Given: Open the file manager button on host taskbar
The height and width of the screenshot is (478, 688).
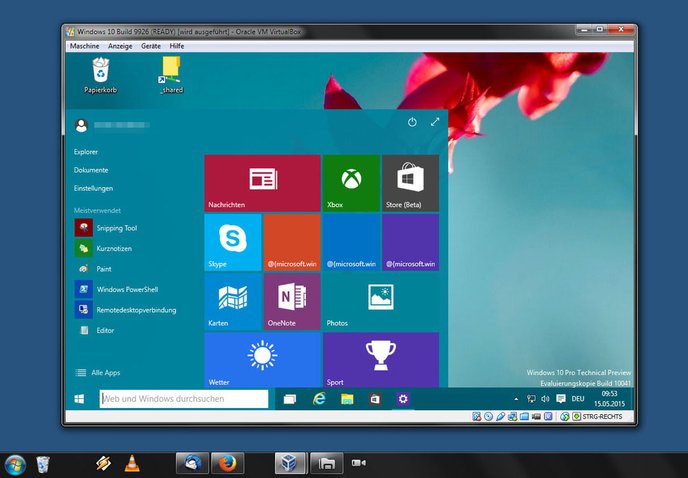Looking at the screenshot, I should click(326, 463).
